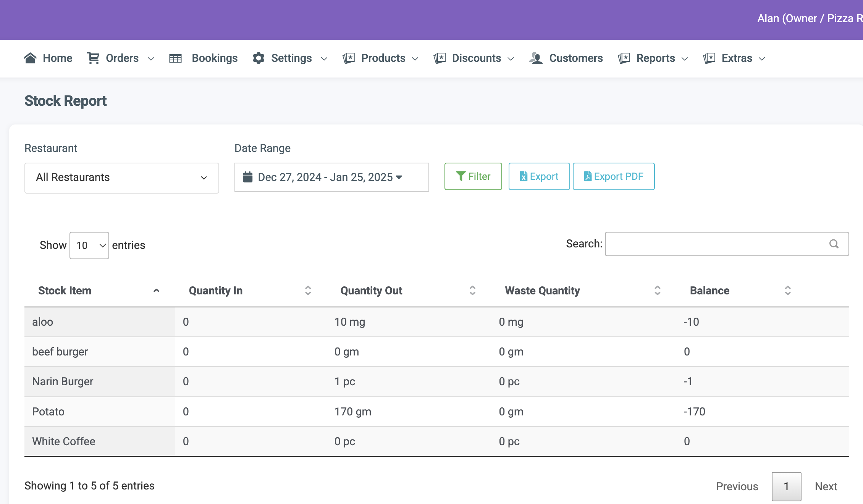Change the show entries count dropdown
The height and width of the screenshot is (504, 863).
pyautogui.click(x=89, y=246)
